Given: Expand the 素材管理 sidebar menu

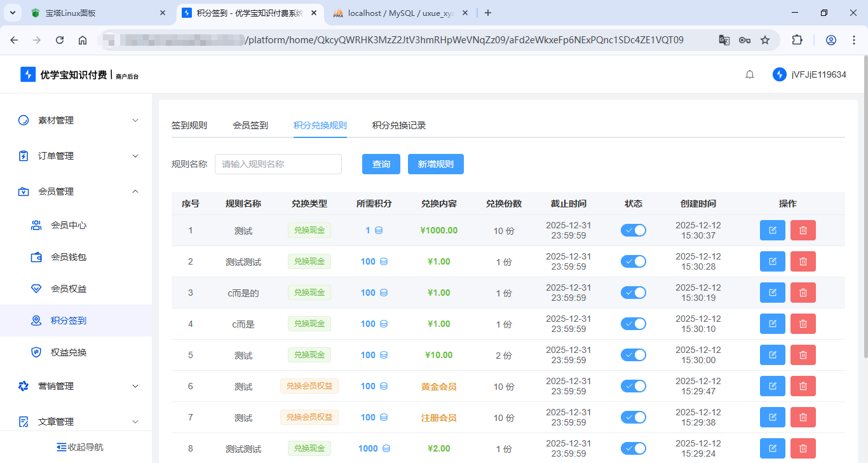Looking at the screenshot, I should (x=76, y=120).
